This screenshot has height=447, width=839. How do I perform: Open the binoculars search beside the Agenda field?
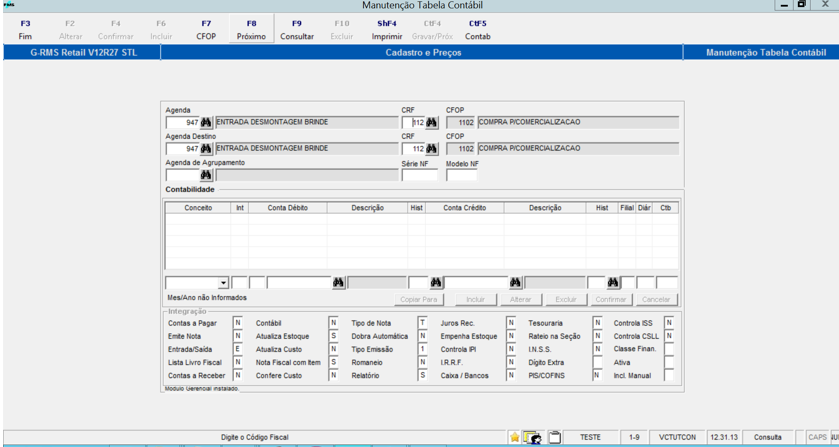tap(207, 123)
